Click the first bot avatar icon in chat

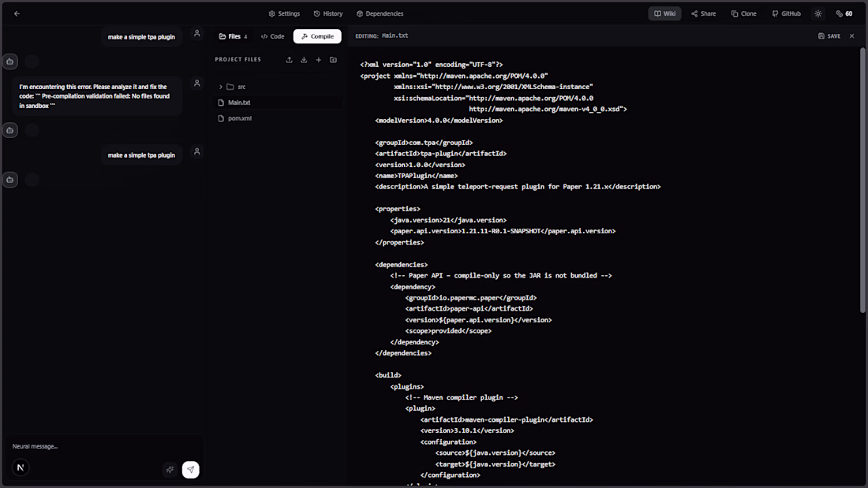coord(10,61)
